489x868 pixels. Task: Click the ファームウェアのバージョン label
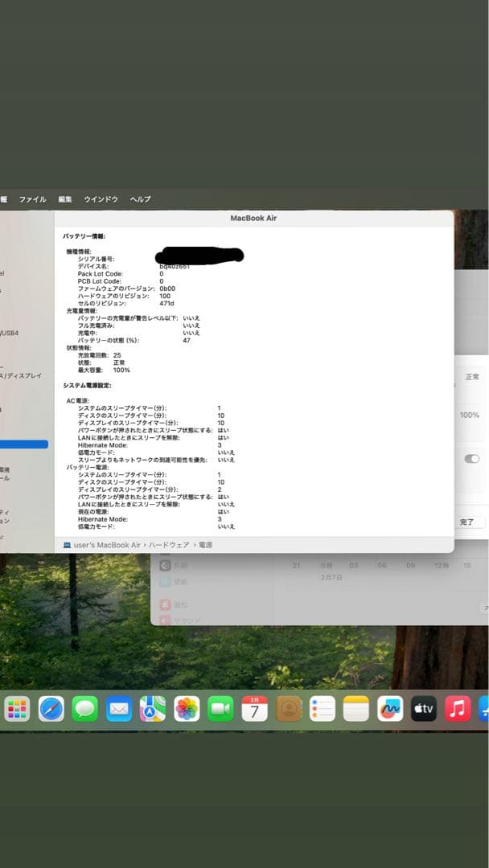pos(117,289)
